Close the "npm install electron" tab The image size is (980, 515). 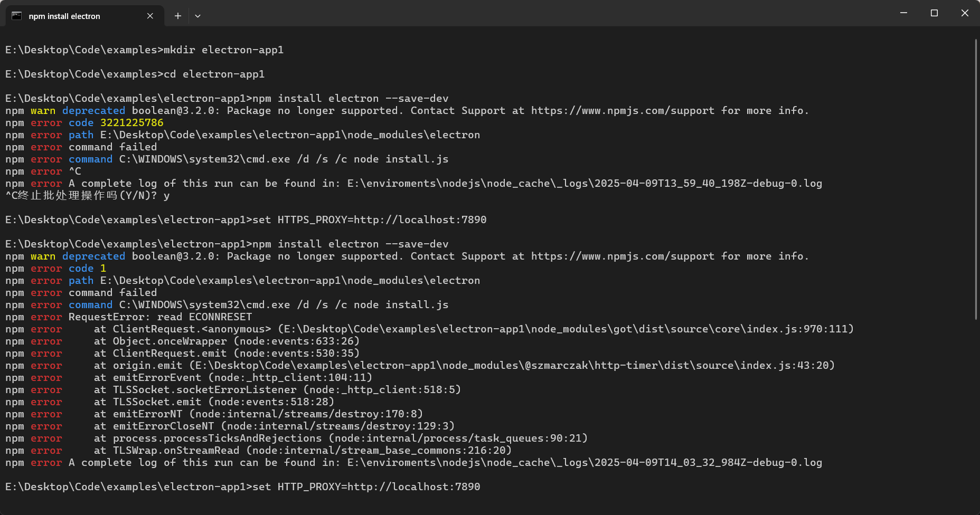(x=150, y=16)
